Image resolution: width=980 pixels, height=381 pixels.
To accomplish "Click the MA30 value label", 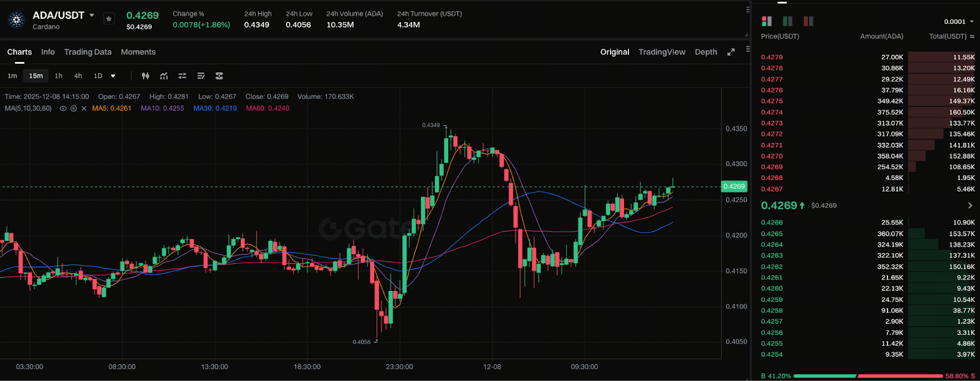I will click(x=215, y=108).
